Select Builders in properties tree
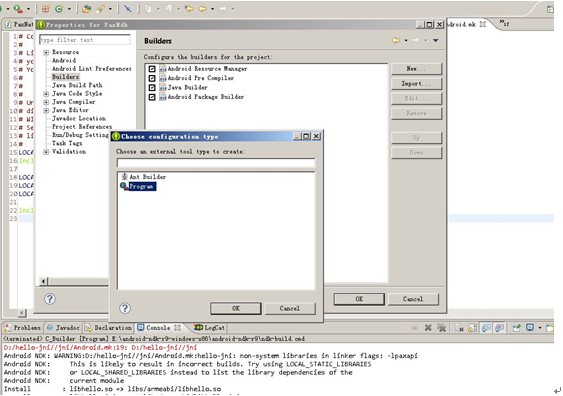Viewport: 563px width, 396px height. (65, 77)
